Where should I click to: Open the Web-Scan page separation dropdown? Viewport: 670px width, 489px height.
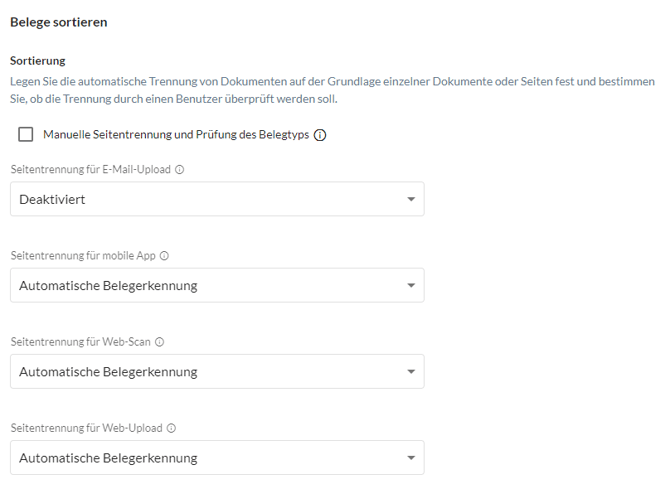pos(217,372)
